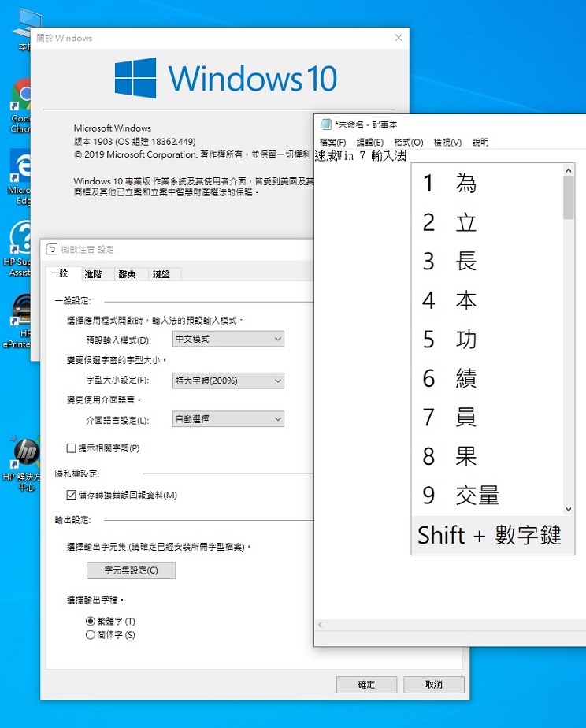This screenshot has width=586, height=728.
Task: Click the 字元集設定 button
Action: (x=132, y=570)
